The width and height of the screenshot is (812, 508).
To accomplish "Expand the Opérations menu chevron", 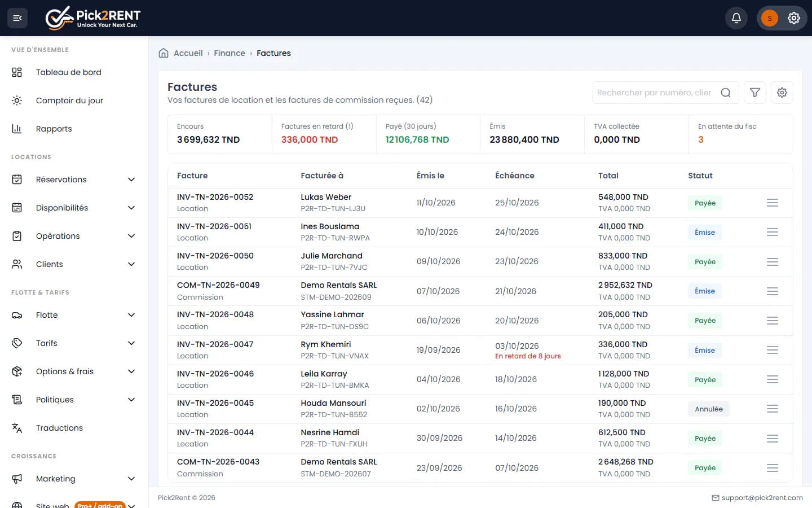I will [131, 236].
